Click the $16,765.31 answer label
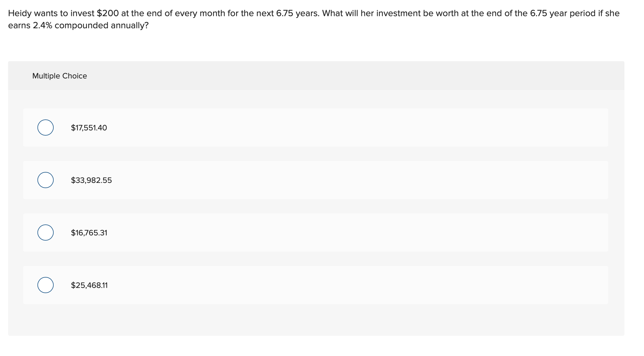The height and width of the screenshot is (356, 644). coord(89,233)
